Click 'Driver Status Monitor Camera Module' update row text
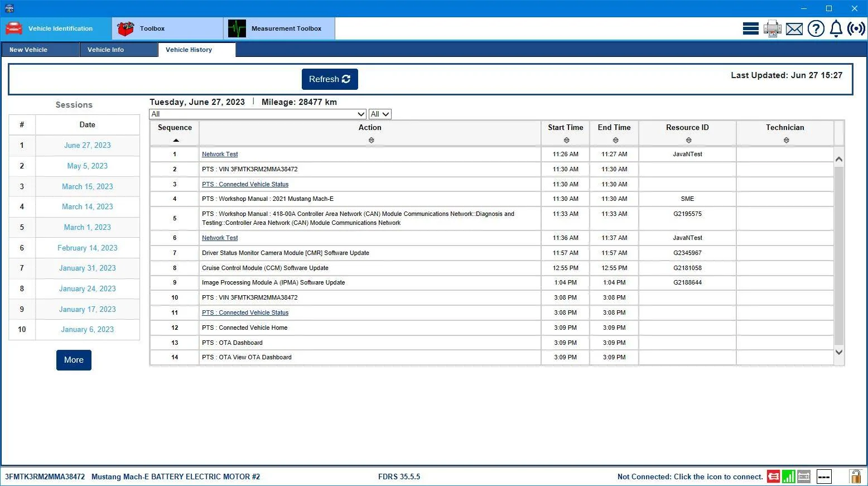Viewport: 868px width, 486px height. coord(286,253)
